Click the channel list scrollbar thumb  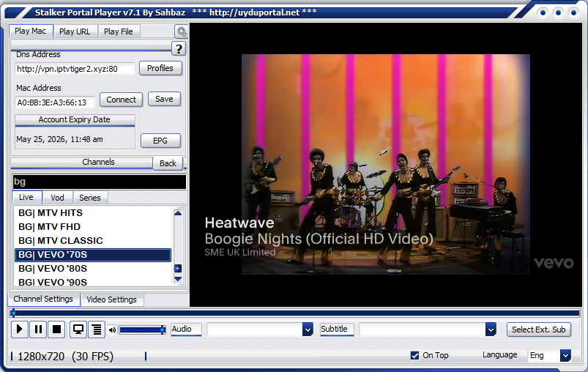178,269
